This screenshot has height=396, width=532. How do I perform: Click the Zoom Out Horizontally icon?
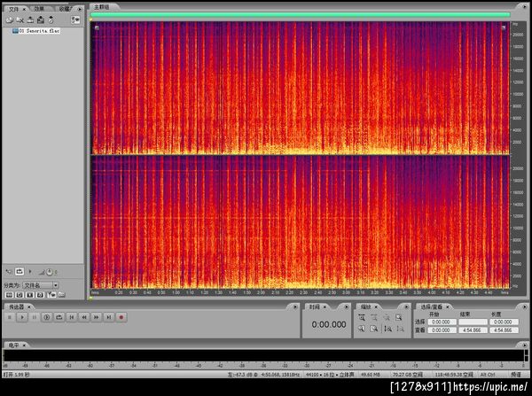[374, 318]
